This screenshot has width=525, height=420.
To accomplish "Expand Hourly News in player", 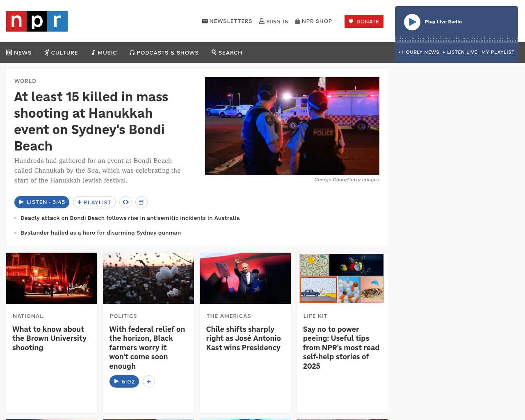I will 419,52.
